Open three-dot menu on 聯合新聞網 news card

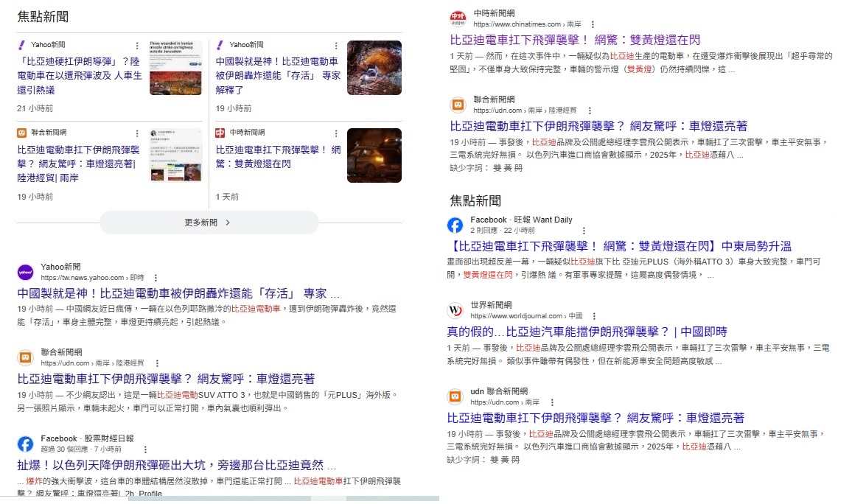click(137, 133)
